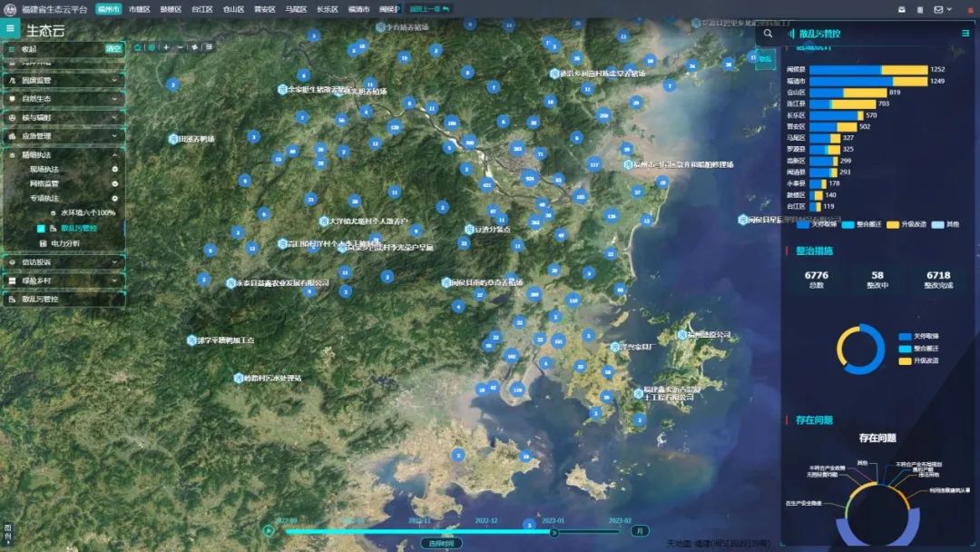Toggle 关停取缔 legend beside donut chart
Viewport: 980px width, 552px height.
918,336
